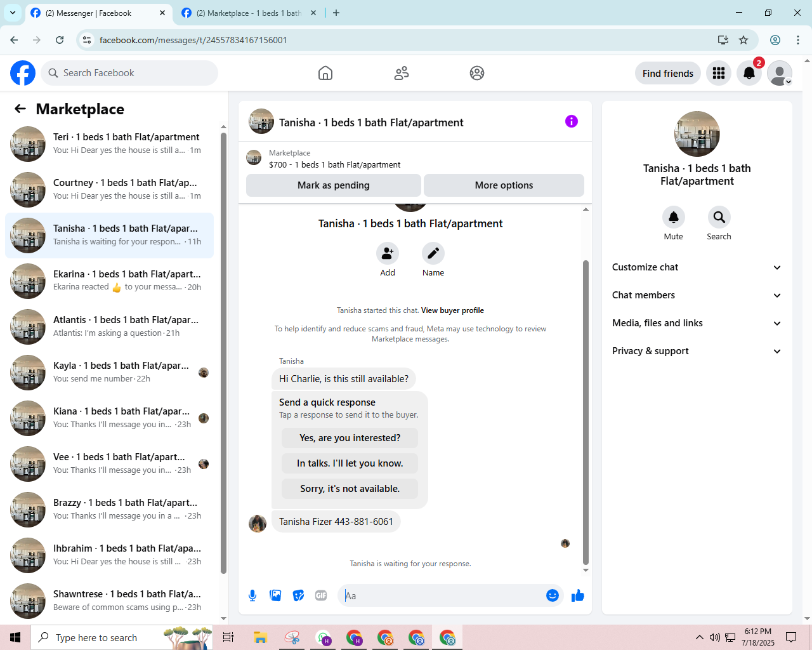Switch to the Marketplace browser tab
The width and height of the screenshot is (812, 650).
point(249,13)
